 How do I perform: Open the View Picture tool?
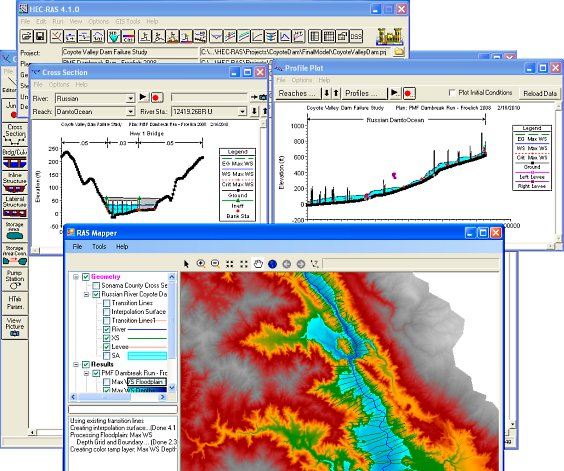[x=15, y=327]
